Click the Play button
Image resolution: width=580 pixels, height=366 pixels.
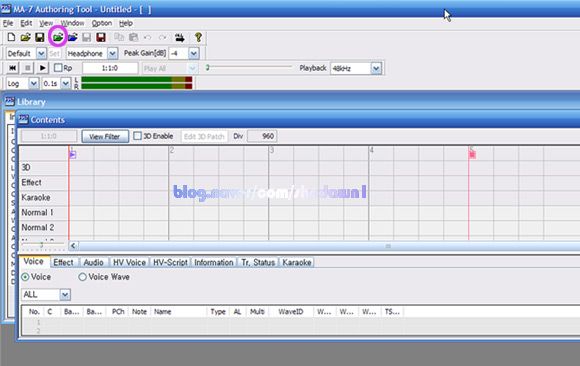(x=43, y=68)
